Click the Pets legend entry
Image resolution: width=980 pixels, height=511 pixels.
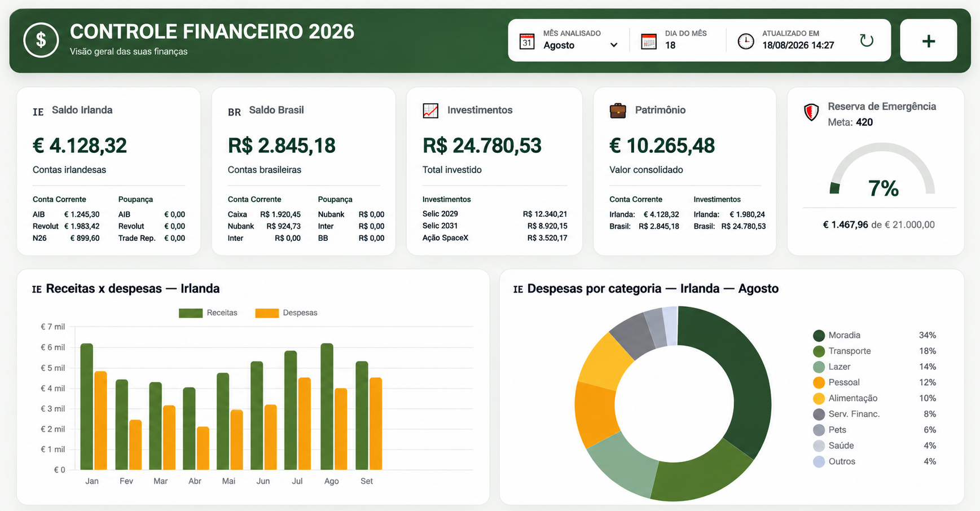(x=874, y=430)
